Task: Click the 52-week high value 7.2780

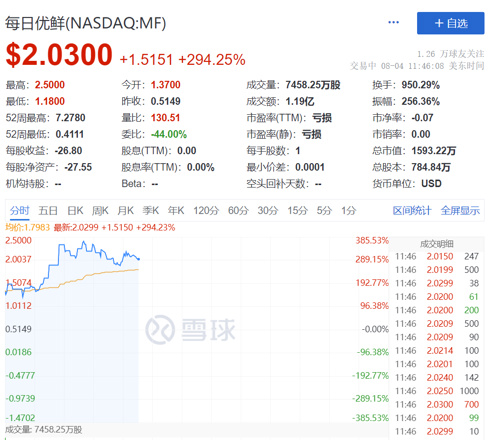Action: (x=70, y=118)
